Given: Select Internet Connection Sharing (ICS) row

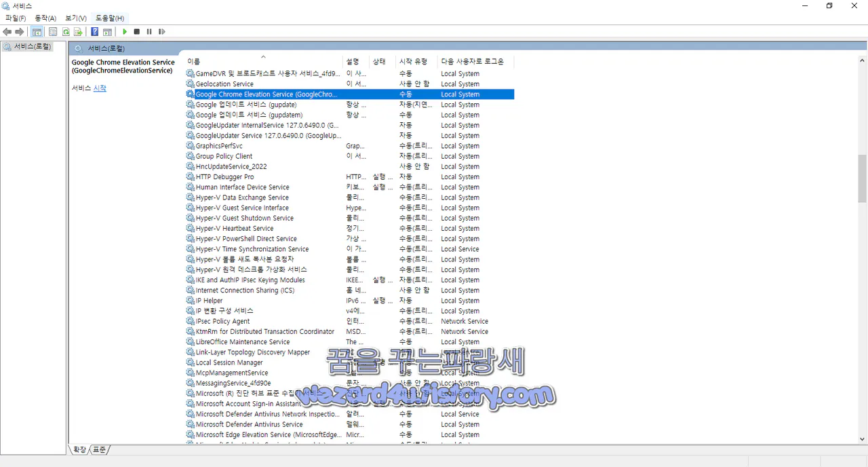Looking at the screenshot, I should pos(349,291).
